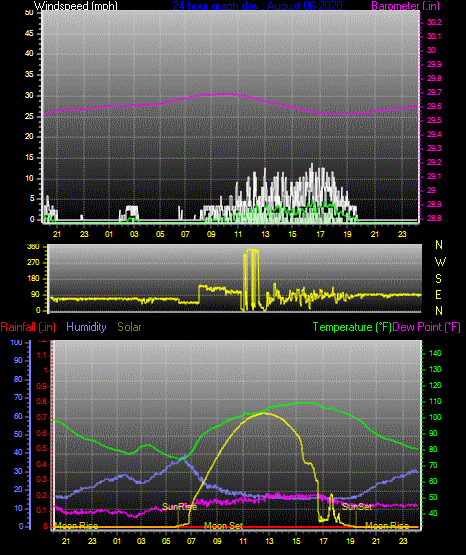Click the "SunRise" marker label
The height and width of the screenshot is (555, 466).
click(x=179, y=507)
